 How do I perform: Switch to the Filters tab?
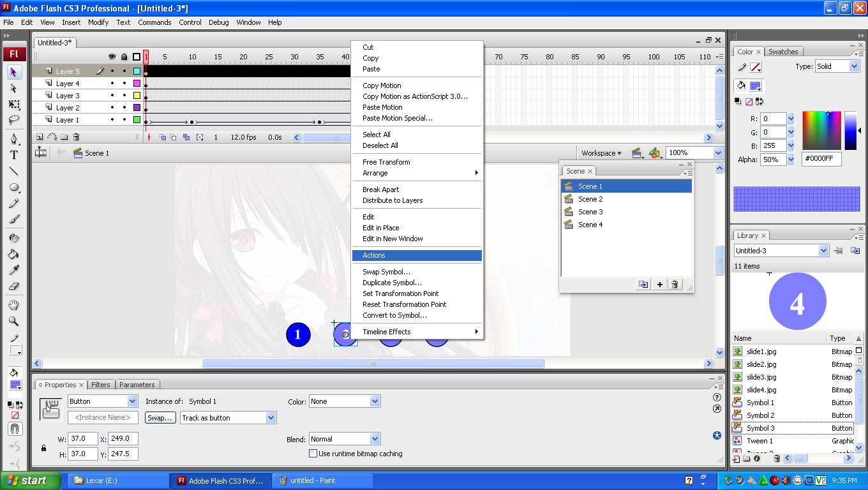click(100, 385)
